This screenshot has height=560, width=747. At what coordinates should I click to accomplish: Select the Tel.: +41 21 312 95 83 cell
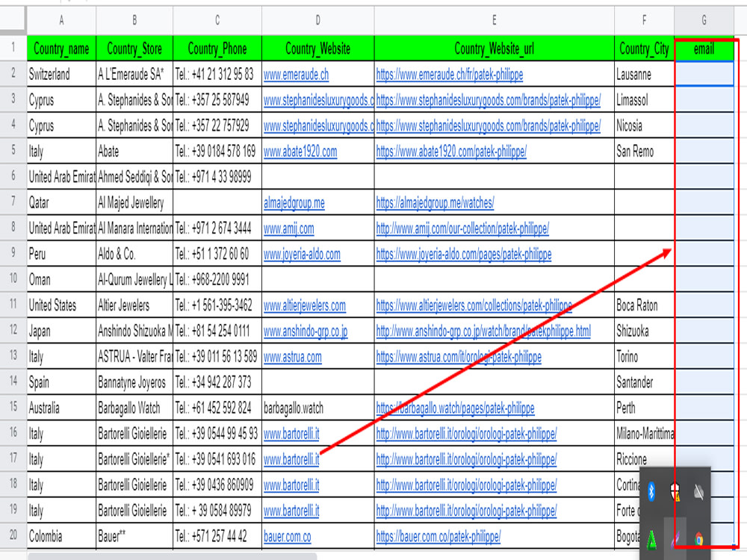[x=217, y=74]
